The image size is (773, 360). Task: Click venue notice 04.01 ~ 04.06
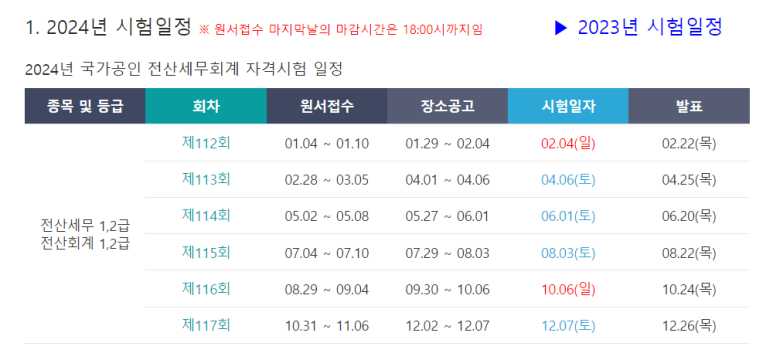pyautogui.click(x=448, y=180)
